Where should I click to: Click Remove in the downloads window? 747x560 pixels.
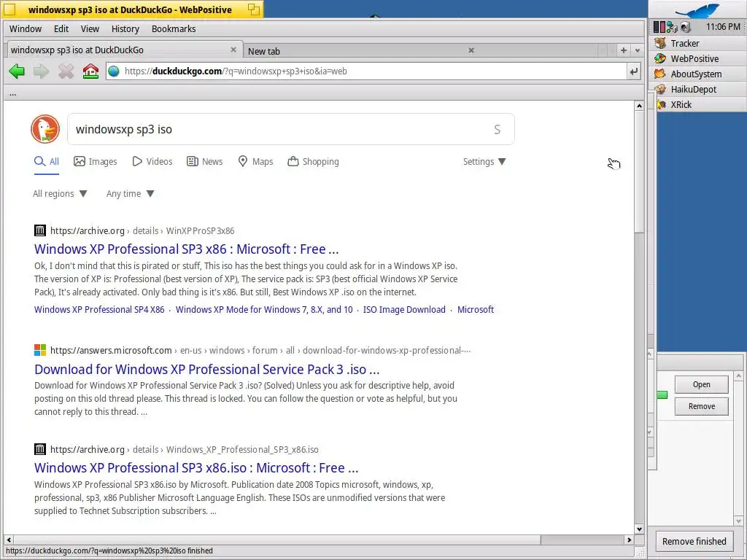coord(701,406)
